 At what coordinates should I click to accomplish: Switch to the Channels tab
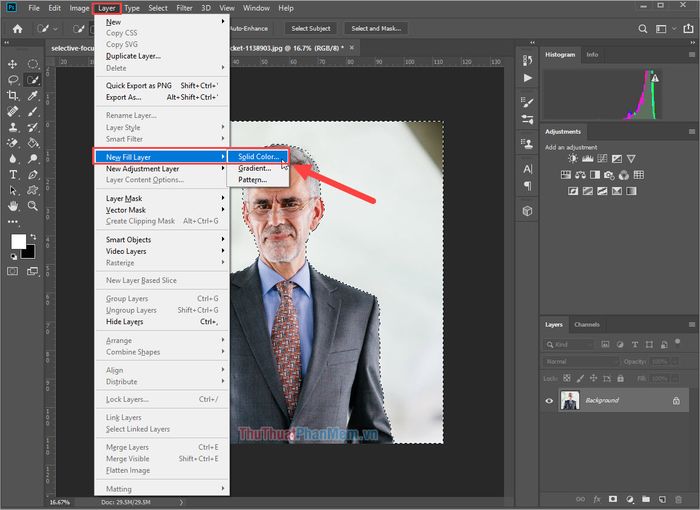coord(587,325)
